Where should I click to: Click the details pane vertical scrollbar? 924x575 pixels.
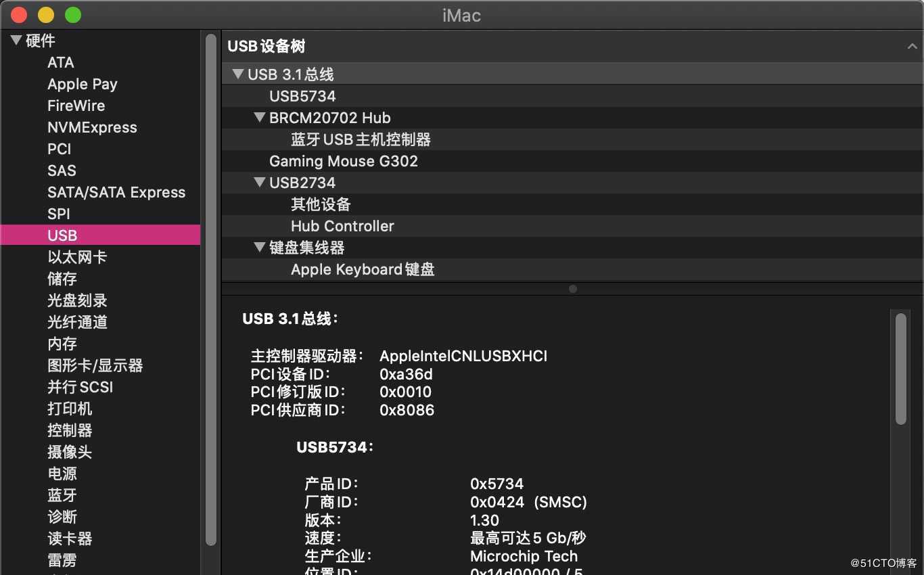[900, 369]
